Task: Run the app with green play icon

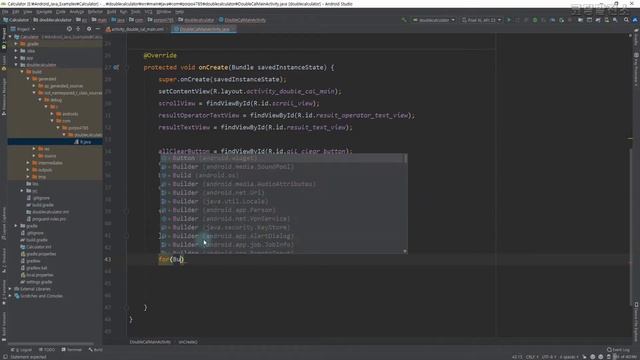Action: click(509, 20)
